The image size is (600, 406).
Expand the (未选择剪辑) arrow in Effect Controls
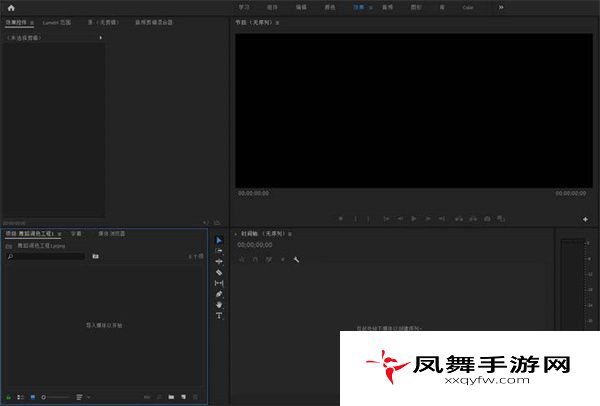click(101, 38)
